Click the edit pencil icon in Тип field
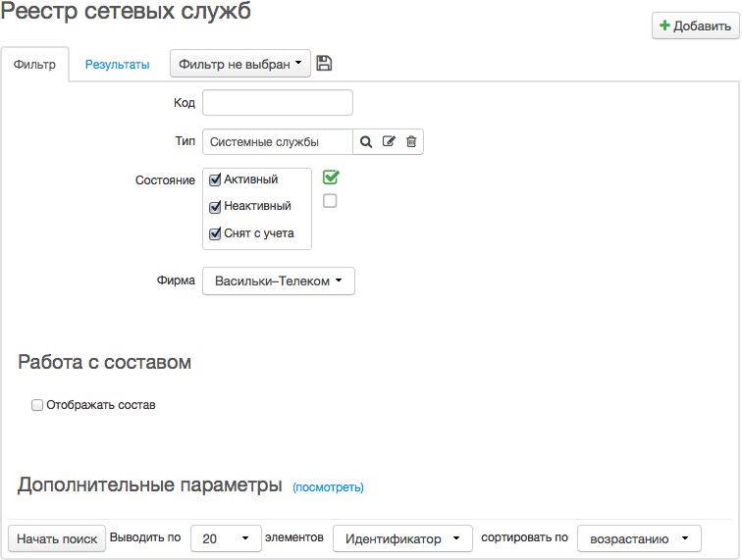The height and width of the screenshot is (560, 742). [x=389, y=142]
